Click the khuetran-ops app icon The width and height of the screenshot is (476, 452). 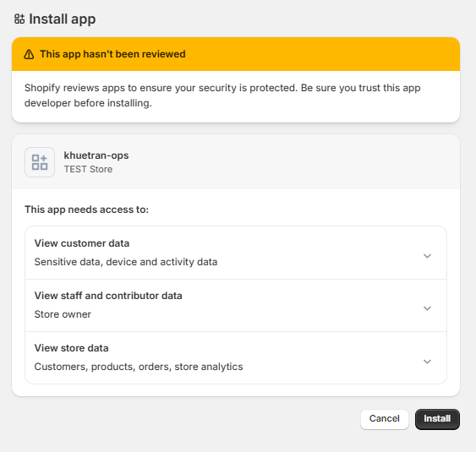tap(40, 162)
